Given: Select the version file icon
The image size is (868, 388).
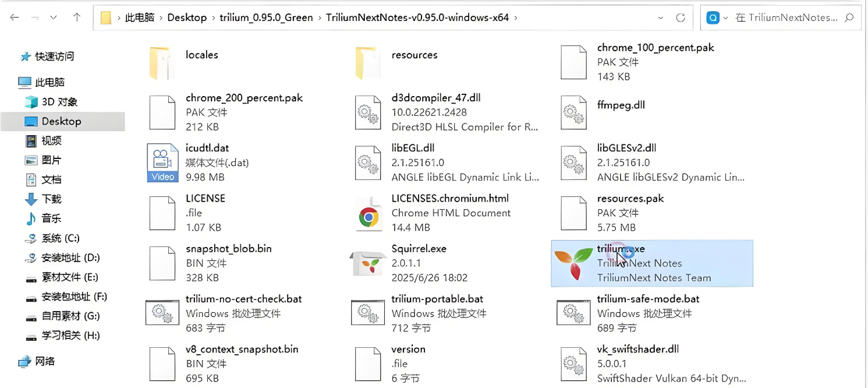Looking at the screenshot, I should tap(368, 364).
